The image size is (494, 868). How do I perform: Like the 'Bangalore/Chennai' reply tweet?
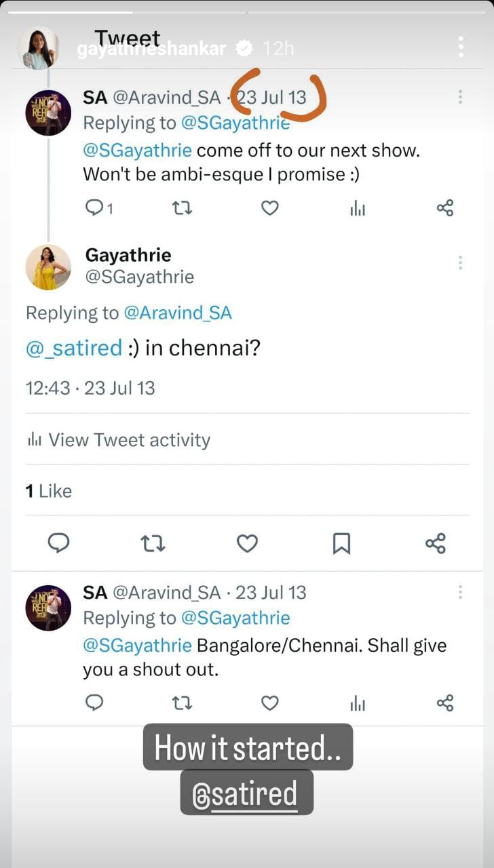tap(270, 703)
